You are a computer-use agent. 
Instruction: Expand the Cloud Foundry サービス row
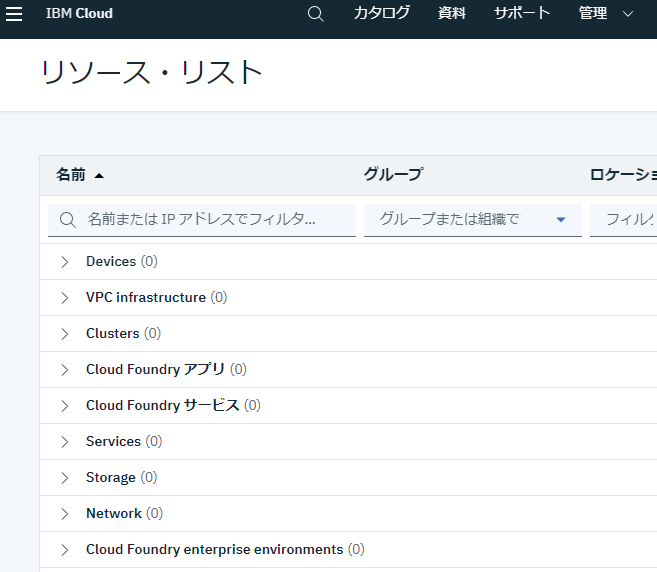point(65,406)
